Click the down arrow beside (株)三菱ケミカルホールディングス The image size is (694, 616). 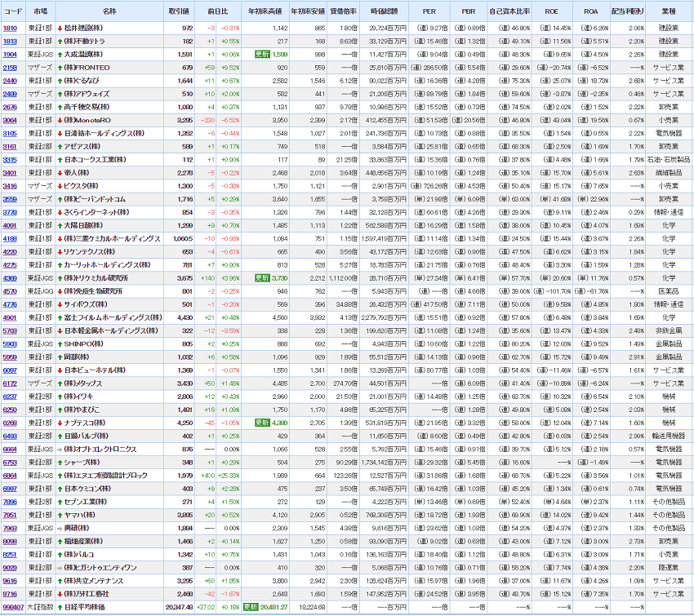click(60, 239)
